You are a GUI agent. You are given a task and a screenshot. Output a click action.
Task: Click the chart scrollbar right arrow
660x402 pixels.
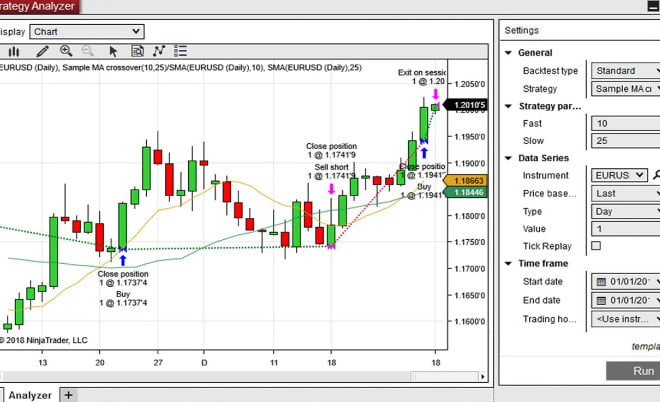tap(482, 376)
